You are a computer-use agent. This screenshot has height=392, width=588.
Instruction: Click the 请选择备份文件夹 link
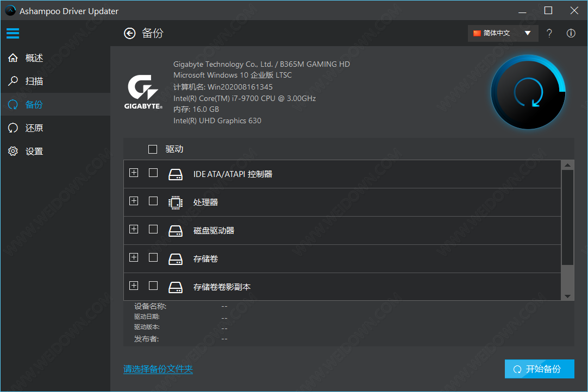[158, 369]
